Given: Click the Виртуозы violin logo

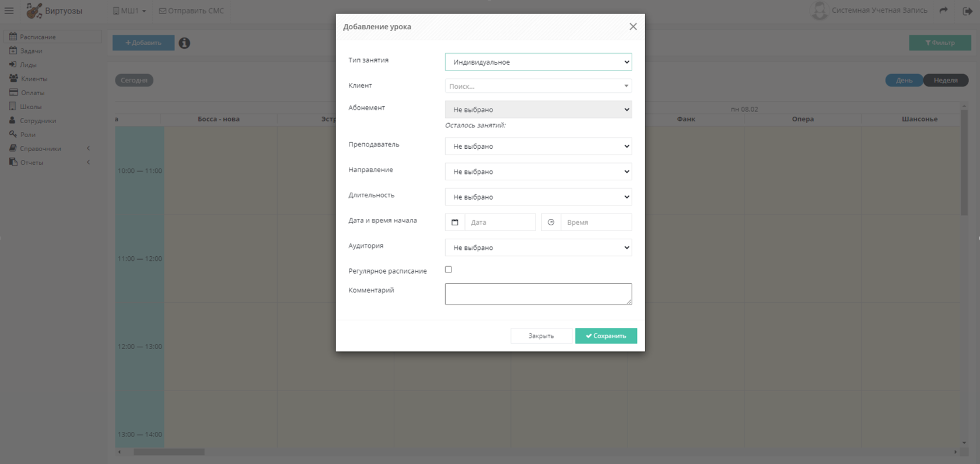Looking at the screenshot, I should pos(34,11).
